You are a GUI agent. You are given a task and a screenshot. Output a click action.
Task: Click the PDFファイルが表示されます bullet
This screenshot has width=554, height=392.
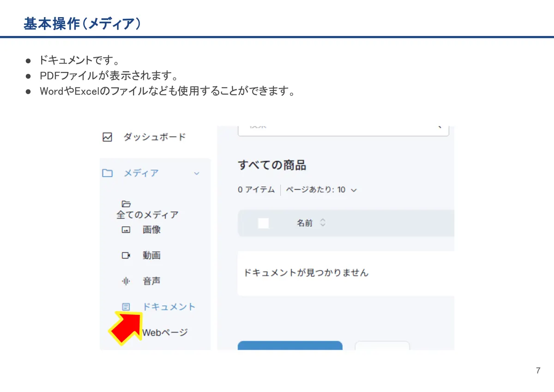tap(108, 75)
